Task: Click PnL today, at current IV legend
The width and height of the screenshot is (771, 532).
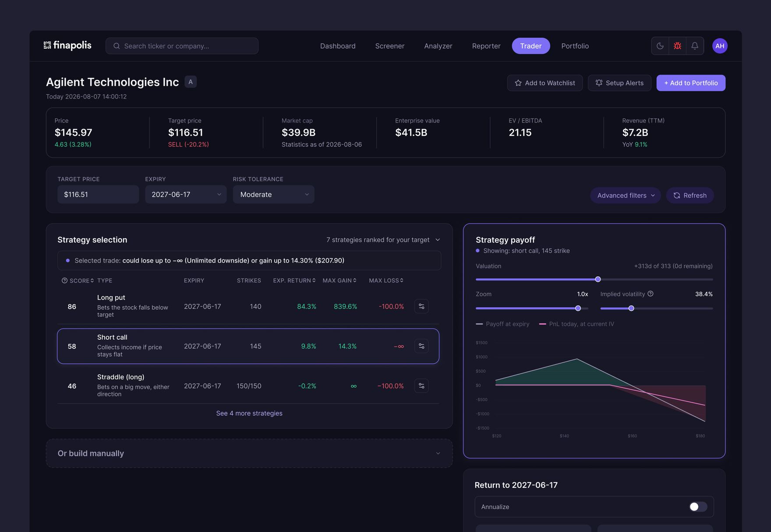Action: point(576,324)
